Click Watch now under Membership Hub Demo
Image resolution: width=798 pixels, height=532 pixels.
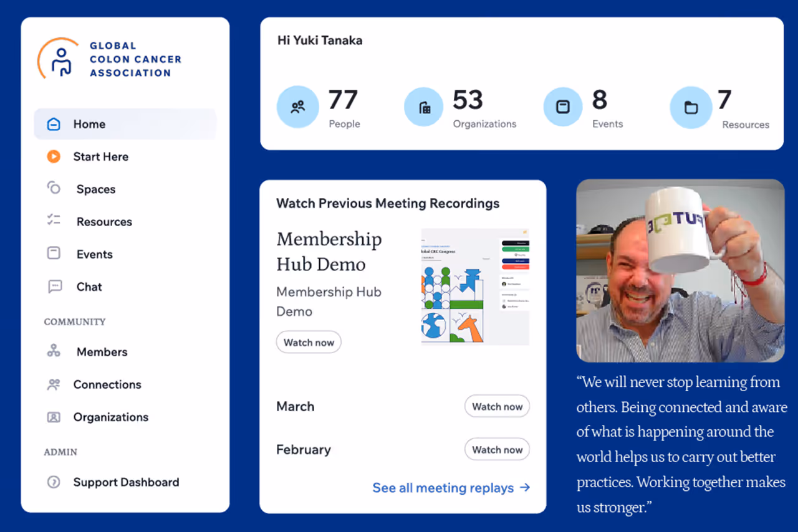309,342
